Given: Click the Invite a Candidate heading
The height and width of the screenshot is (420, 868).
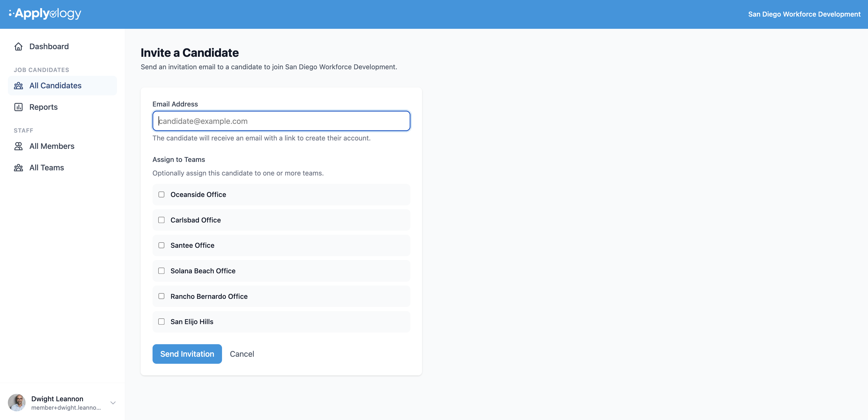Looking at the screenshot, I should pyautogui.click(x=190, y=53).
